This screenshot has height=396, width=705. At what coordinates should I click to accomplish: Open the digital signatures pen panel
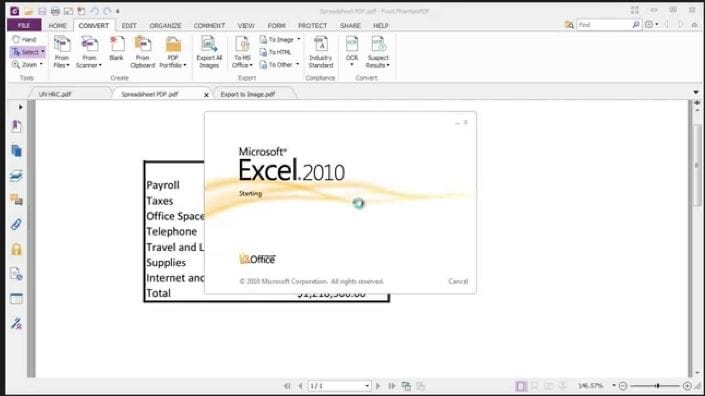coord(17,323)
